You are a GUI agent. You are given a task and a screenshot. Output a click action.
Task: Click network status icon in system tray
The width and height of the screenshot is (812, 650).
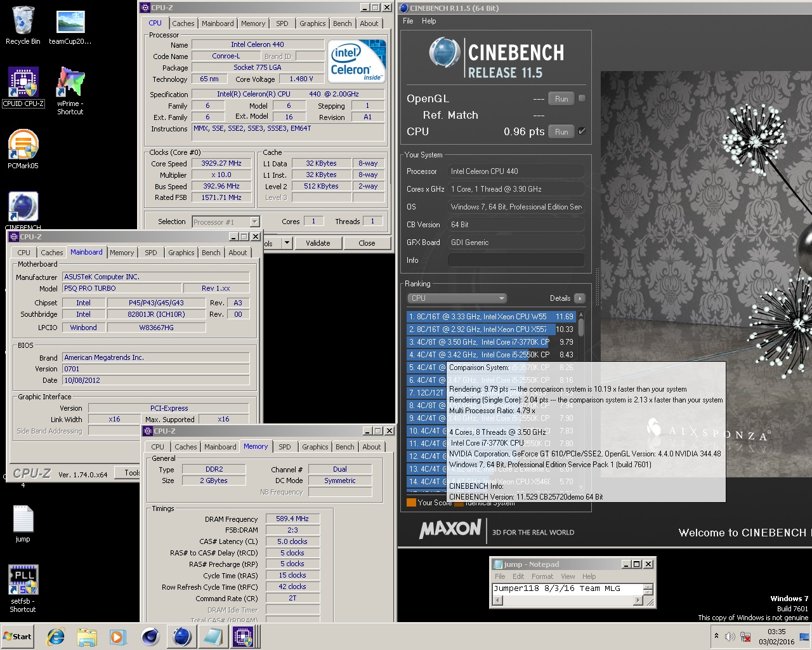745,636
